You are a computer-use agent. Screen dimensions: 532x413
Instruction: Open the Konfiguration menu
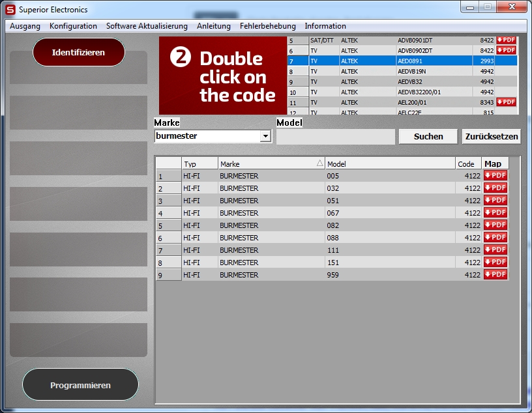[73, 26]
